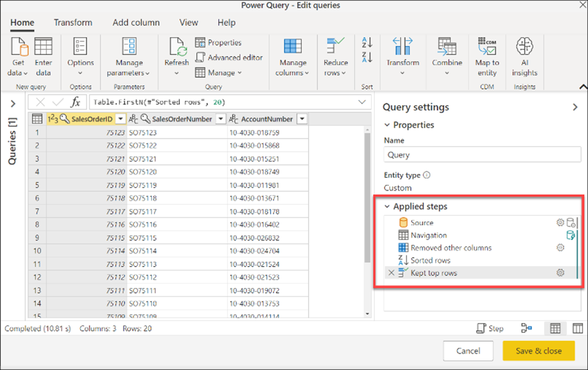Open the Manage query dropdown
Viewport: 588px width, 370px height.
point(218,73)
